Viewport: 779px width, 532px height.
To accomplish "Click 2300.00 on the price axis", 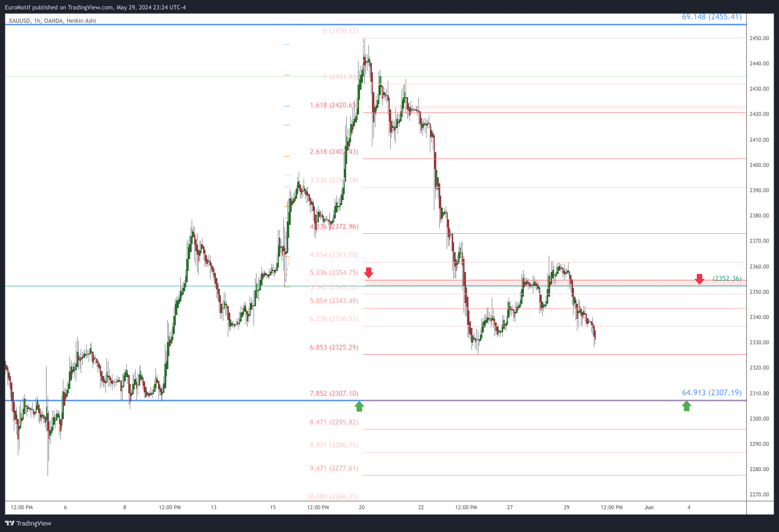I will click(759, 419).
